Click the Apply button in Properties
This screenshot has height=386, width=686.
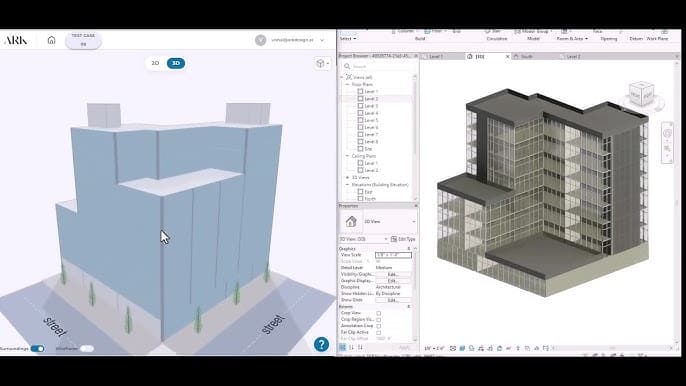(404, 347)
